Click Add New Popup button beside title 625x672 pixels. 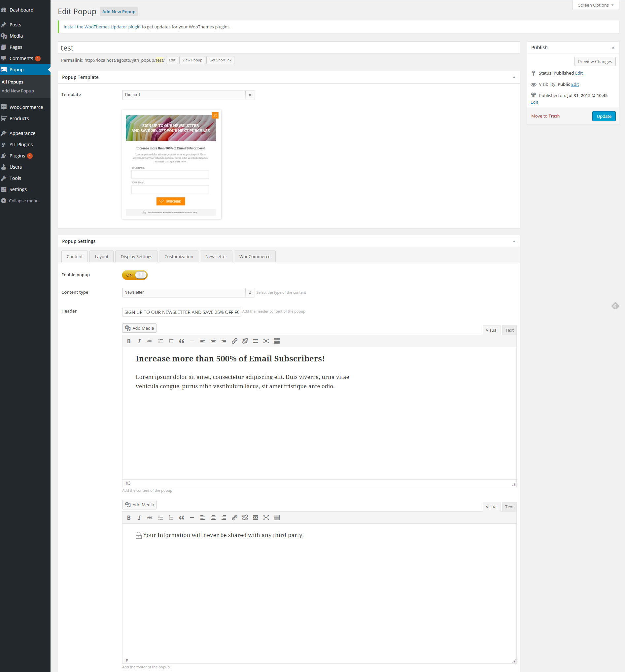(119, 12)
